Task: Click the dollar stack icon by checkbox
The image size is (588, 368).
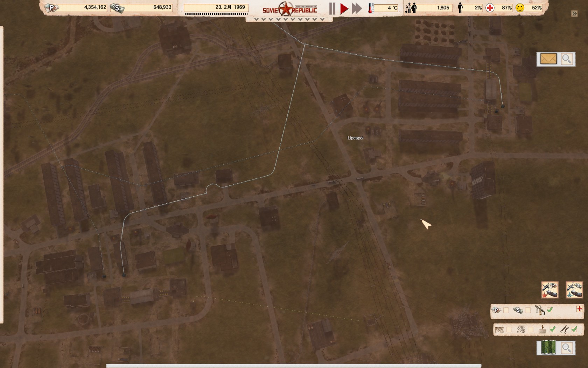Action: tap(518, 310)
